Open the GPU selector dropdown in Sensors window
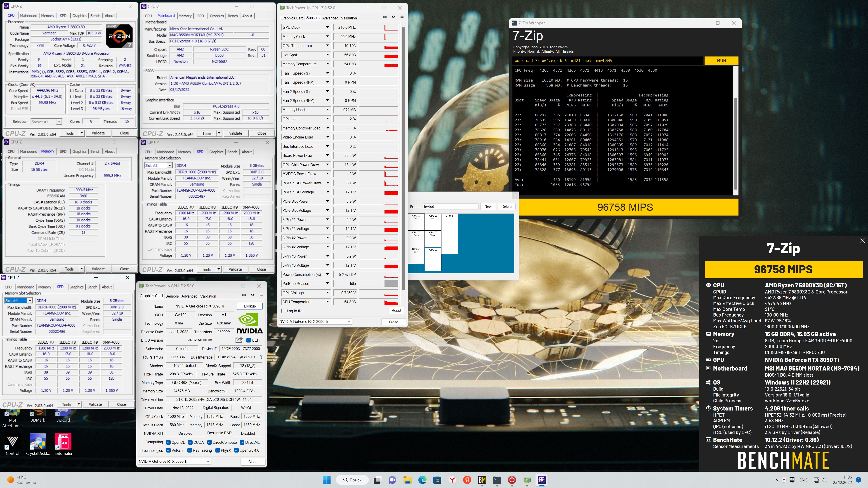Image resolution: width=868 pixels, height=488 pixels. click(x=315, y=321)
